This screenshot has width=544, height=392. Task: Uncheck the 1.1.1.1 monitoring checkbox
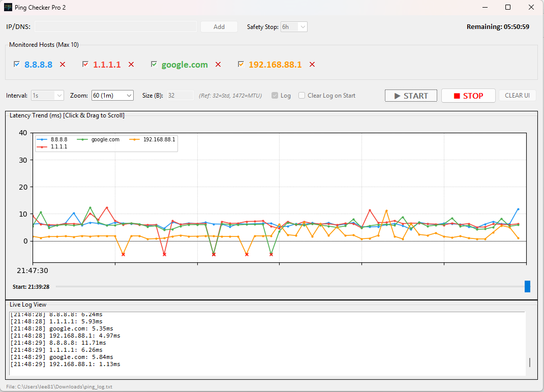[85, 64]
